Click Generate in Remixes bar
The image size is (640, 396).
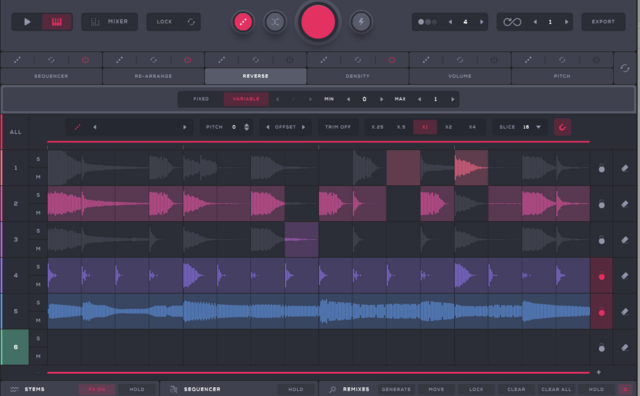pyautogui.click(x=396, y=389)
